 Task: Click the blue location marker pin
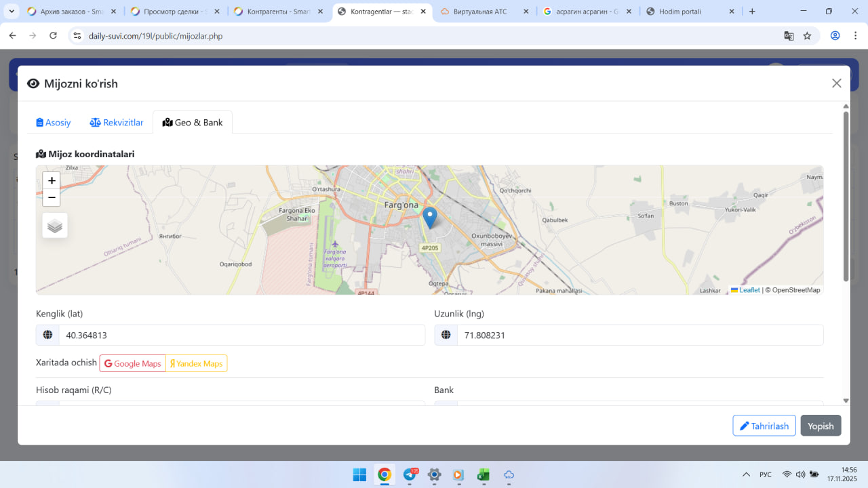[429, 218]
